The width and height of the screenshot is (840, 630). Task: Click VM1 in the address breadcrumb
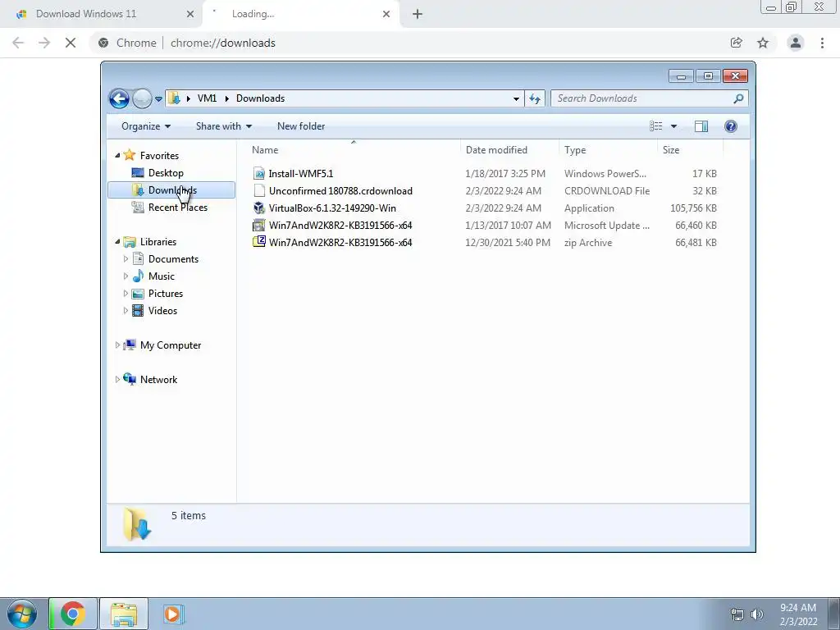[207, 98]
